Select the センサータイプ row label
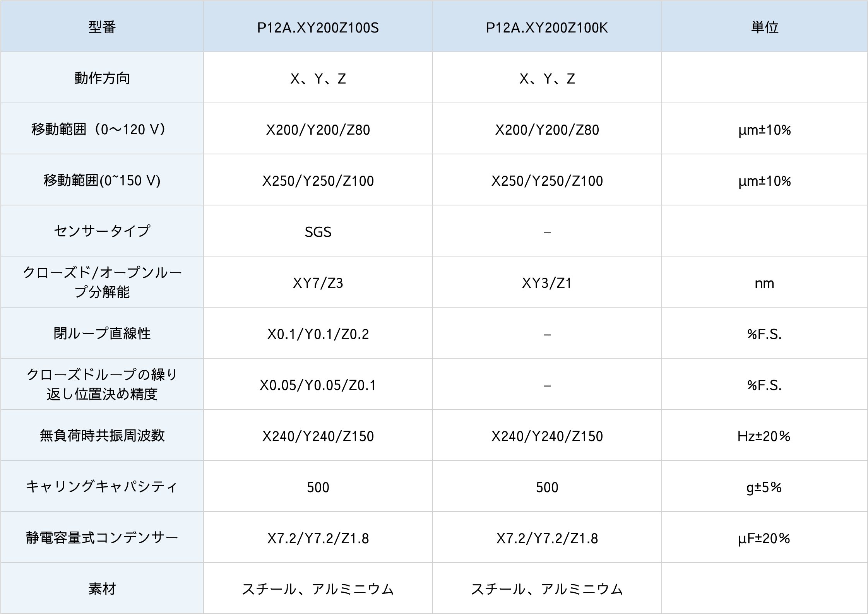This screenshot has width=868, height=614. pos(102,231)
